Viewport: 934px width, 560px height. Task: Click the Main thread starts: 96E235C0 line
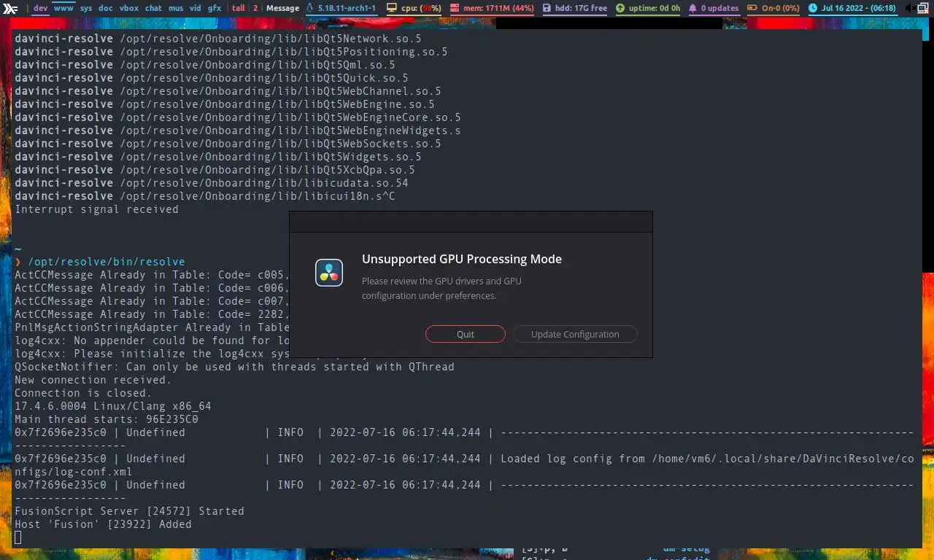point(107,419)
